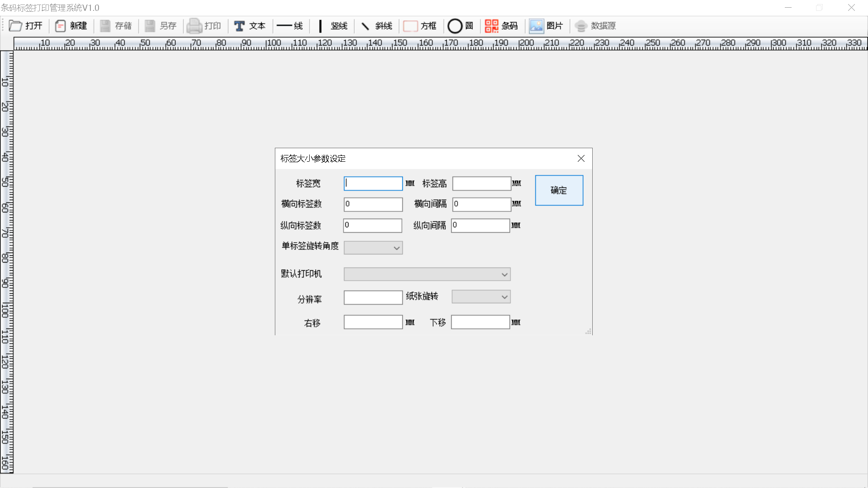Viewport: 868px width, 488px height.
Task: Click the 右移 offset input field
Action: [373, 322]
